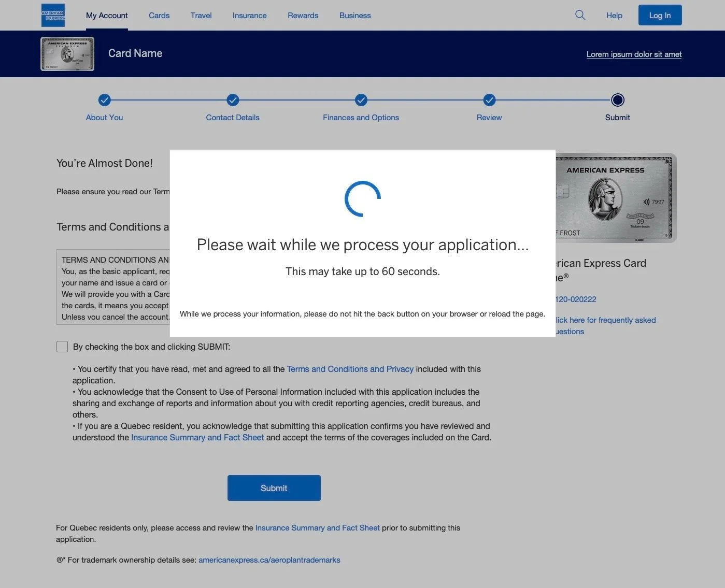
Task: Click the Help link in header
Action: (x=614, y=16)
